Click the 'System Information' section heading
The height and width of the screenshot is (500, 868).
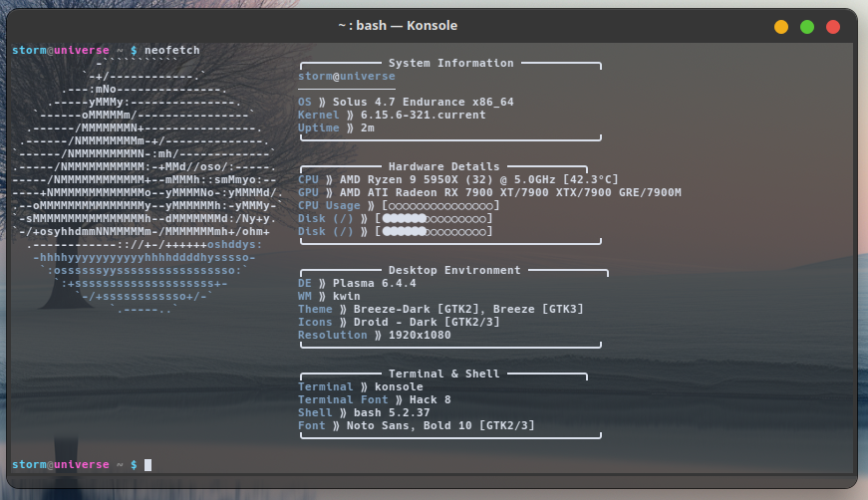[451, 63]
